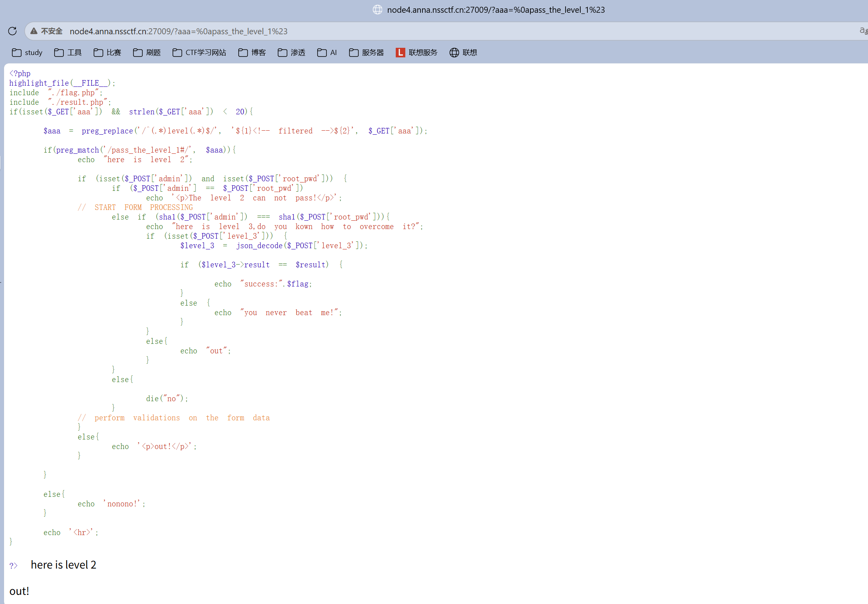The image size is (868, 604).
Task: Click the page title tab text
Action: 496,10
